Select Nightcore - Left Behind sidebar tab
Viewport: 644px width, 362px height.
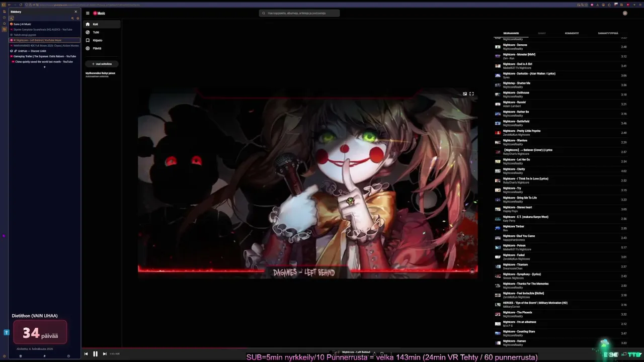[44, 40]
